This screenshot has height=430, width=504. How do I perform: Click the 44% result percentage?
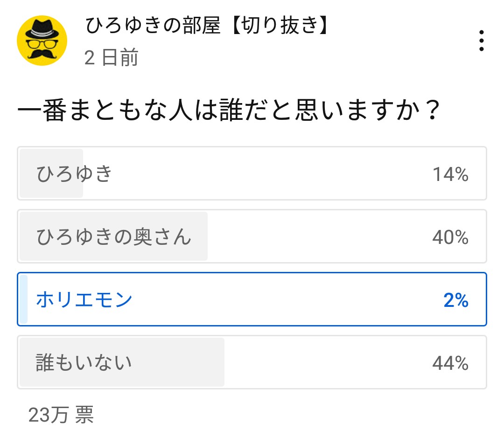tap(450, 363)
